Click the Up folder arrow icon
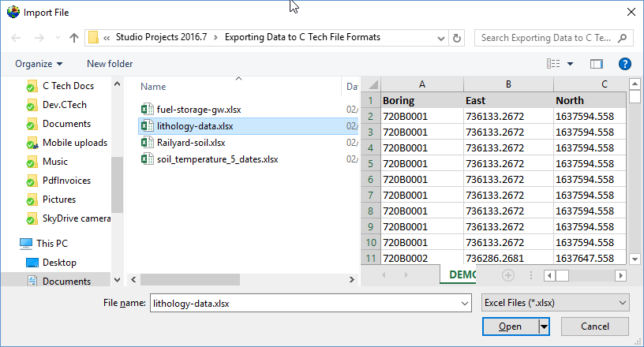644x347 pixels. coord(74,38)
